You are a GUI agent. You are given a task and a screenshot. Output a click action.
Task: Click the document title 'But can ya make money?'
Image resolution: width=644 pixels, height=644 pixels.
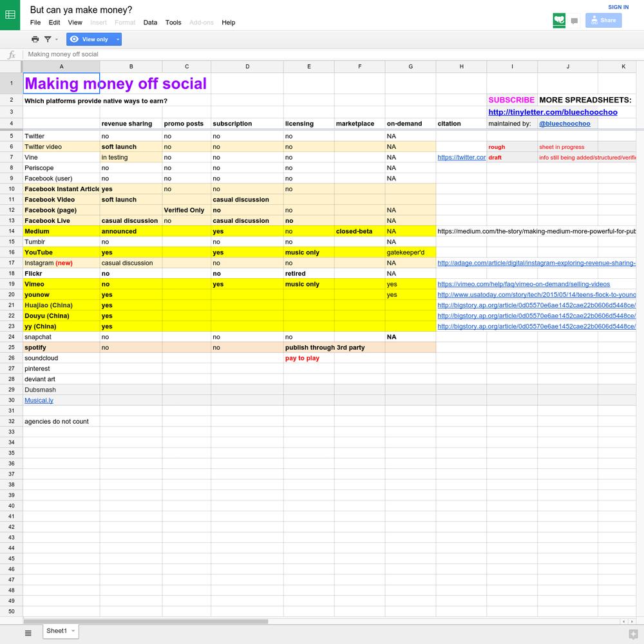[81, 10]
